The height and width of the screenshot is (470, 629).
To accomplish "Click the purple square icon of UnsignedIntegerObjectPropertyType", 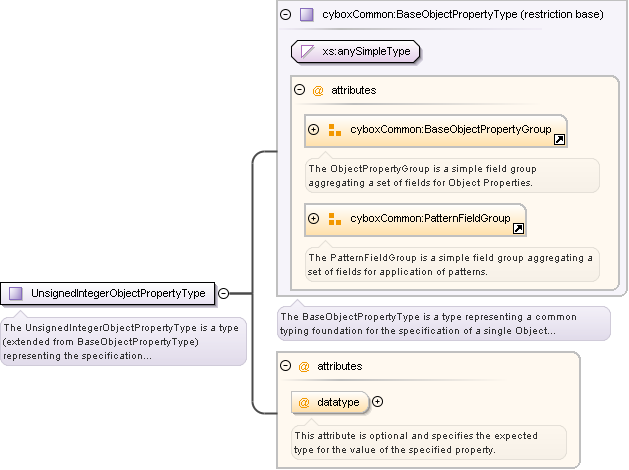I will (15, 293).
